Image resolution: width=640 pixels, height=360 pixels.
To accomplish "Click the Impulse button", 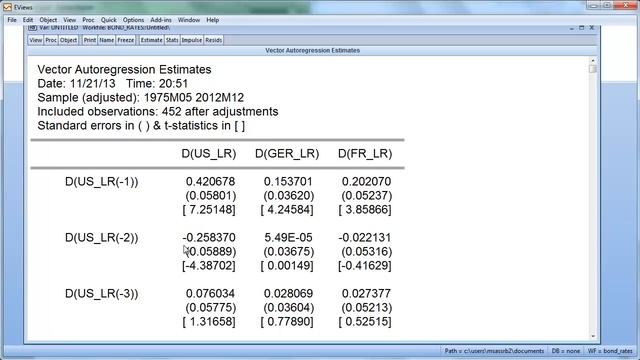I will (192, 40).
